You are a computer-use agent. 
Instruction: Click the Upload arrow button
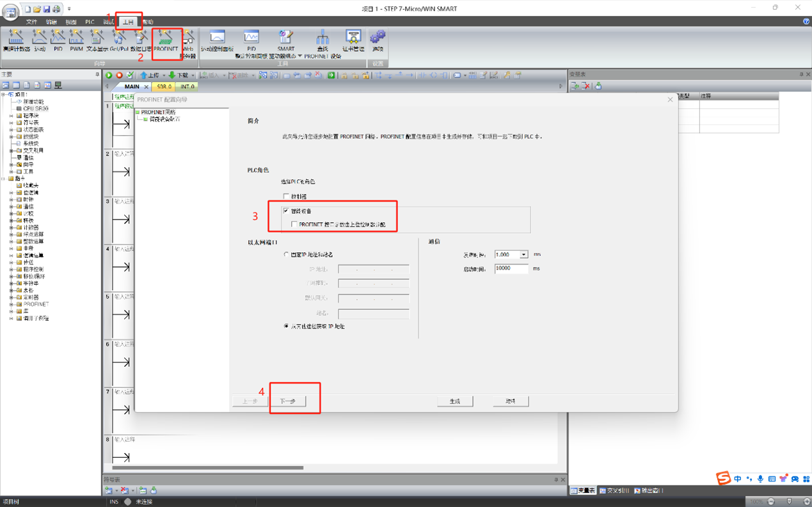(151, 75)
